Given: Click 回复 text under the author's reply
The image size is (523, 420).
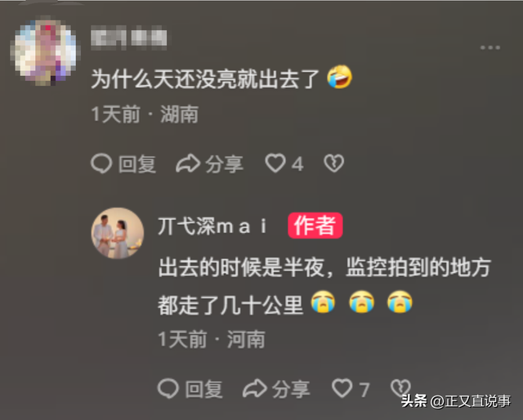Looking at the screenshot, I should click(x=204, y=389).
